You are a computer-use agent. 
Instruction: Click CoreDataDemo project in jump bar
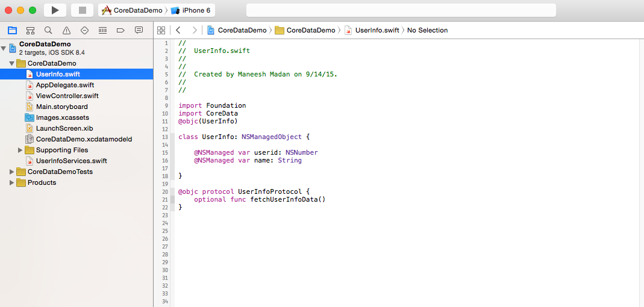[x=237, y=30]
